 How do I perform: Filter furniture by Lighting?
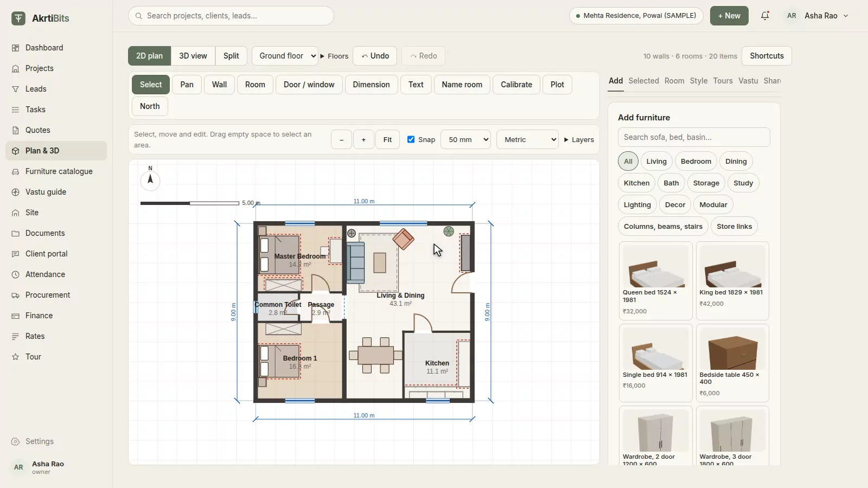coord(637,205)
